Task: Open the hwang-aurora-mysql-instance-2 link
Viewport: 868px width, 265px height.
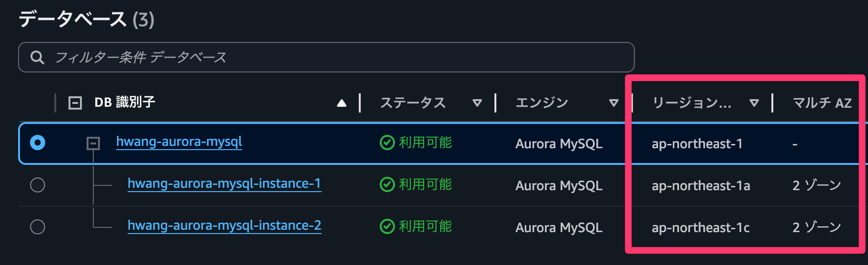Action: (224, 225)
